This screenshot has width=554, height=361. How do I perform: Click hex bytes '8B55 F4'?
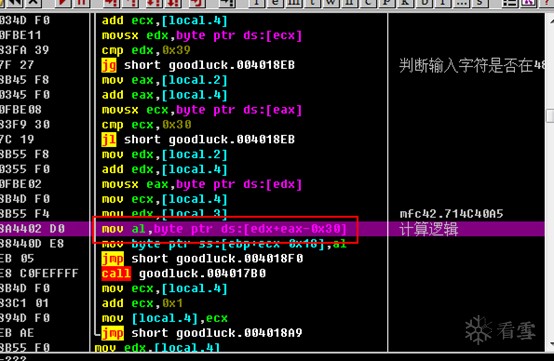[25, 214]
